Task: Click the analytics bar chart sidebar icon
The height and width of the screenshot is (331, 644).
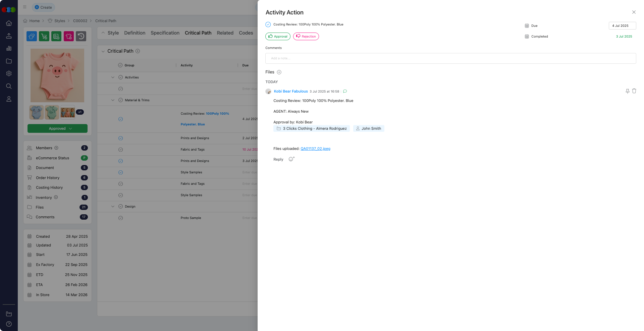Action: 9,48
